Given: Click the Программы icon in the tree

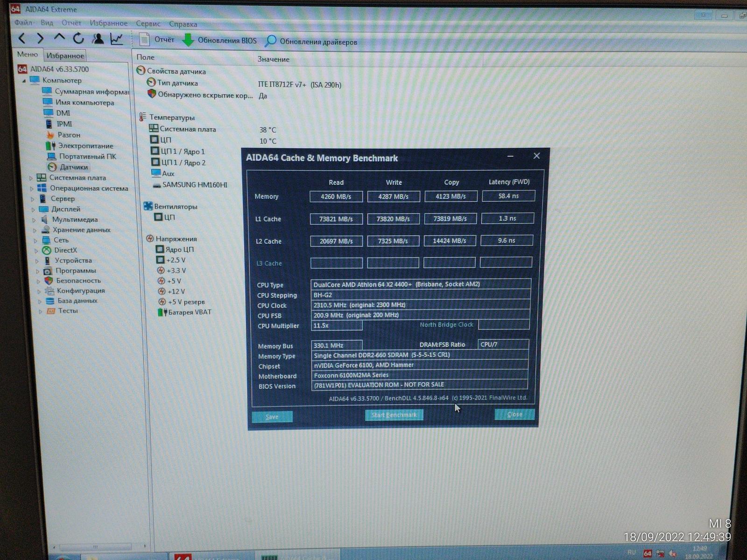Looking at the screenshot, I should [x=48, y=271].
